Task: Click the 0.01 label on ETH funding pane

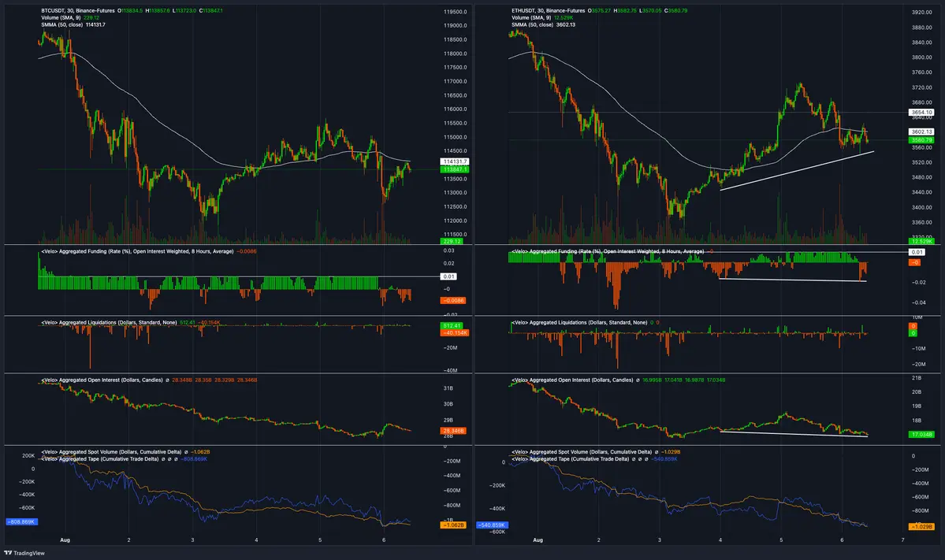Action: (x=917, y=252)
